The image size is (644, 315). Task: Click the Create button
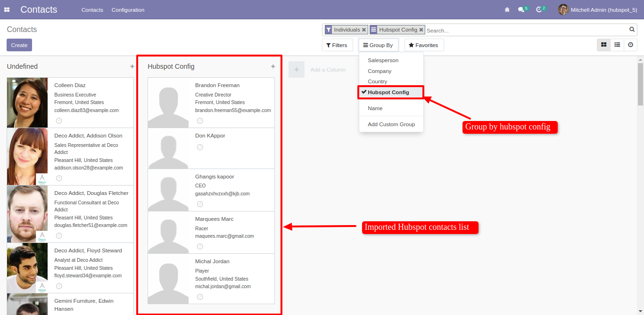[19, 45]
